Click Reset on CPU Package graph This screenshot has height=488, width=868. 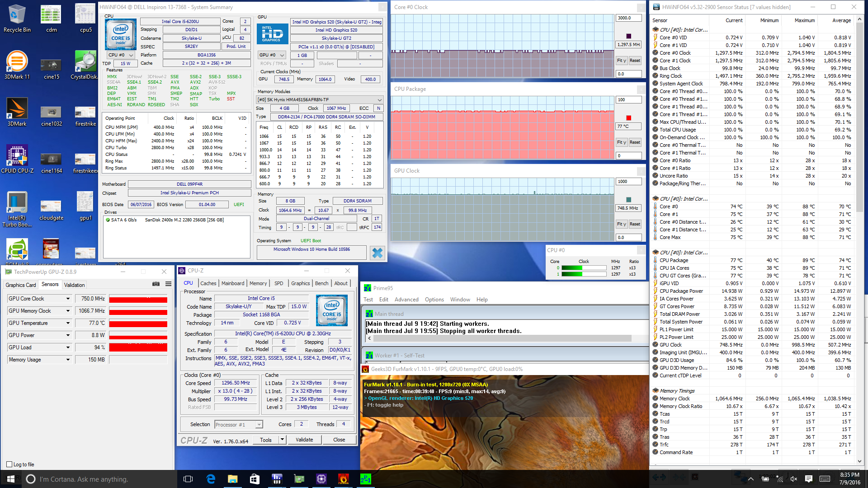point(635,142)
